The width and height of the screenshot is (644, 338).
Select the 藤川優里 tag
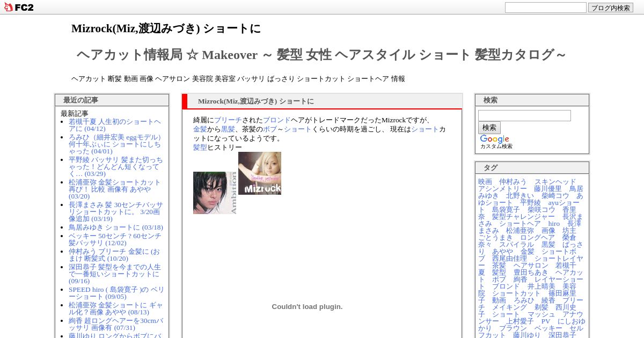tap(548, 189)
